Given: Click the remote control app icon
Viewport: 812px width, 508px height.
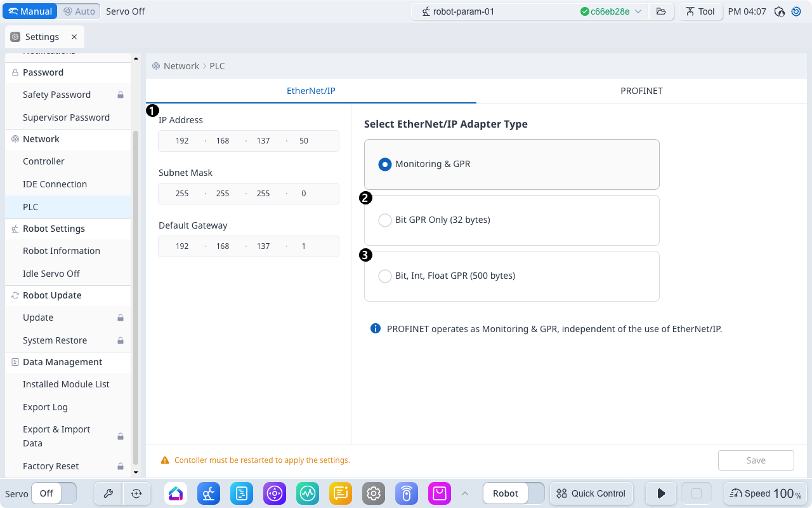Looking at the screenshot, I should pos(407,493).
